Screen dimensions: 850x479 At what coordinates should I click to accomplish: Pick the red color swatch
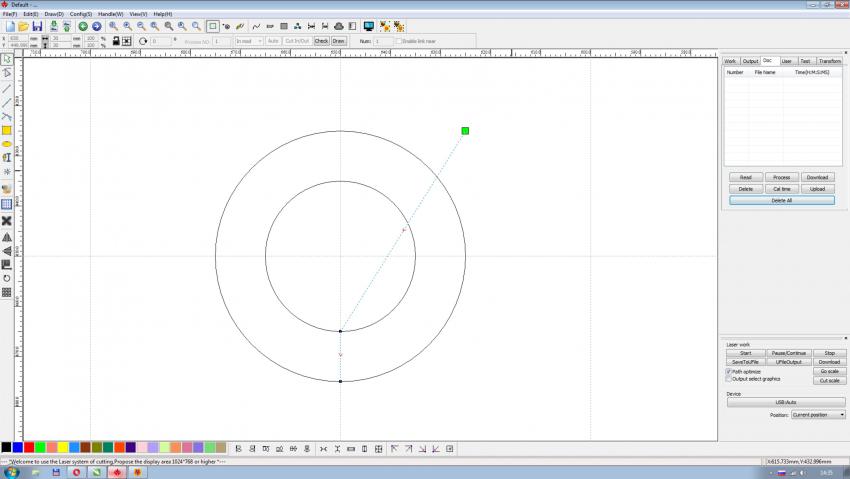(x=29, y=447)
